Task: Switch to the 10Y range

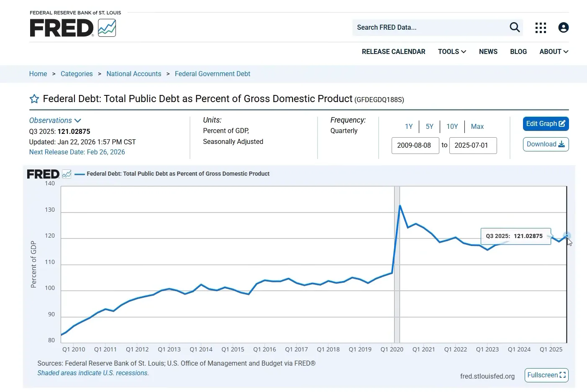Action: 452,126
